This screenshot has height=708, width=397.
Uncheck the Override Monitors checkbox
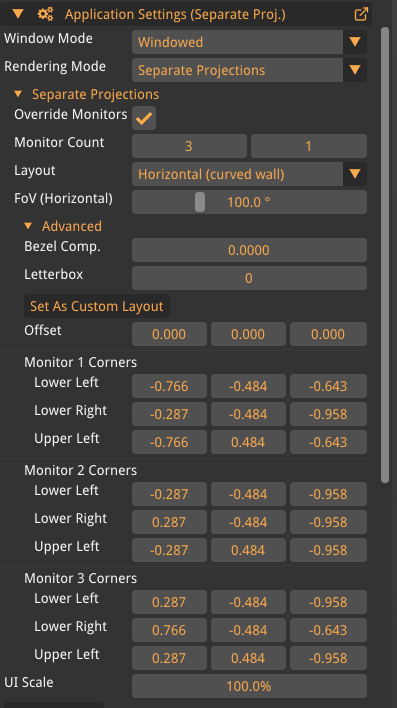coord(144,118)
